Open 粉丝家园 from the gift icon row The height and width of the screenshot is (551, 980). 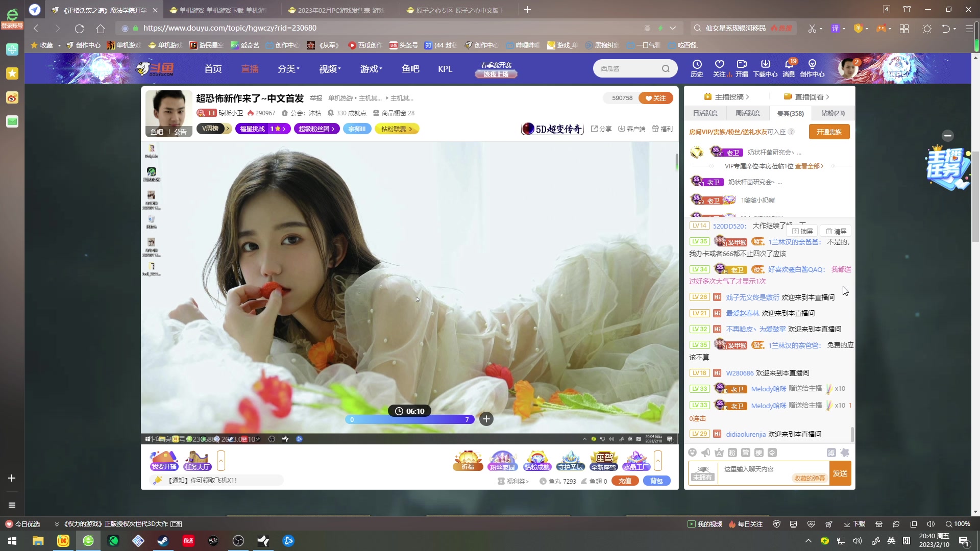pos(502,459)
